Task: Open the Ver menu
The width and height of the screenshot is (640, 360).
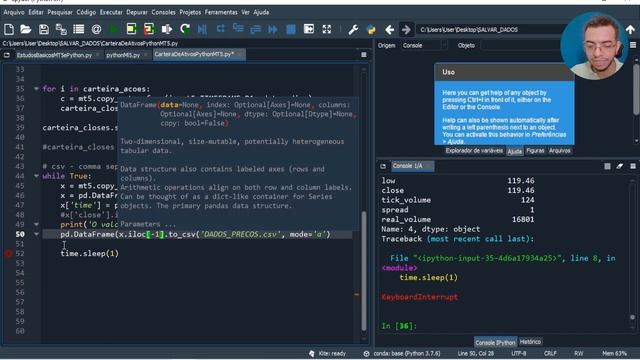Action: pos(245,12)
